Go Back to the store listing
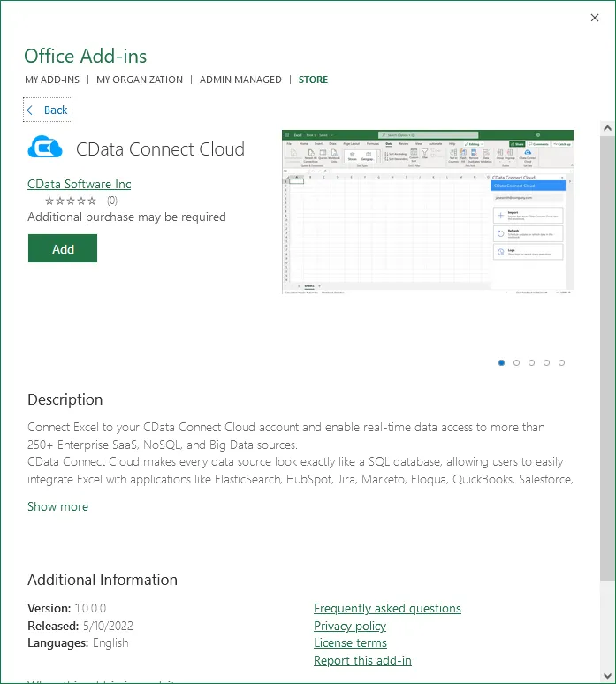 48,110
